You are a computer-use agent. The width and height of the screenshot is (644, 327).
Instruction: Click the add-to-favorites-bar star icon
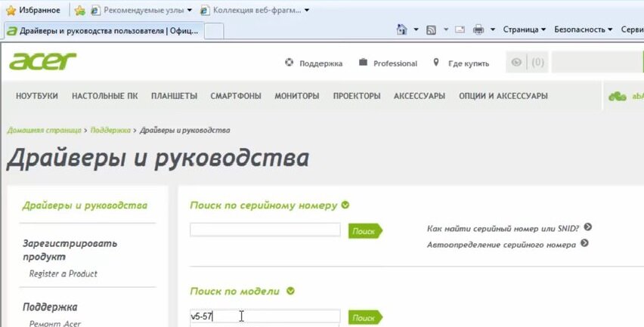[79, 11]
